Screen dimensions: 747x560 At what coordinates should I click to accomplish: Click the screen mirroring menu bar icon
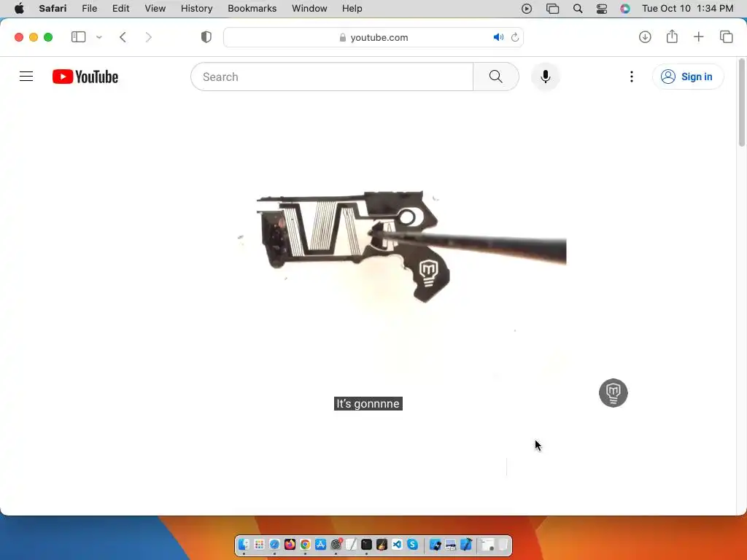(553, 9)
